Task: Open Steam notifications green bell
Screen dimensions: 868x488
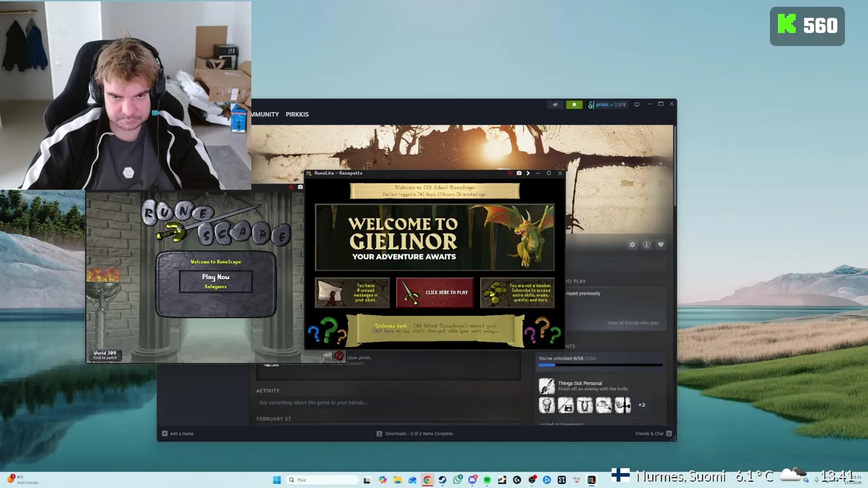Action: pos(574,104)
